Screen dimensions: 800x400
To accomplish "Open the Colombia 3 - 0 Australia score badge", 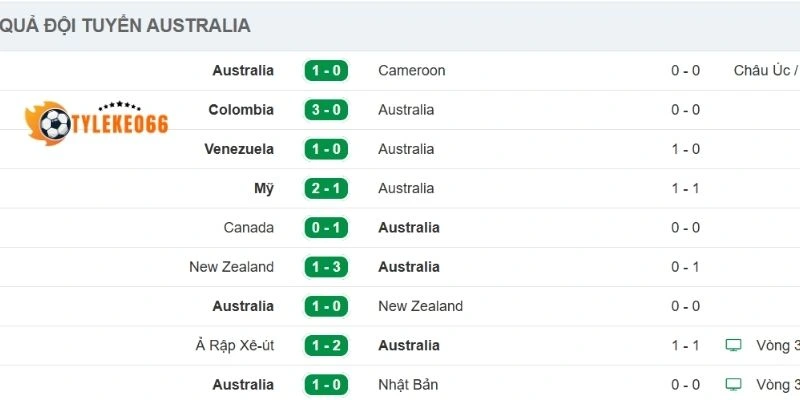I will click(x=325, y=110).
